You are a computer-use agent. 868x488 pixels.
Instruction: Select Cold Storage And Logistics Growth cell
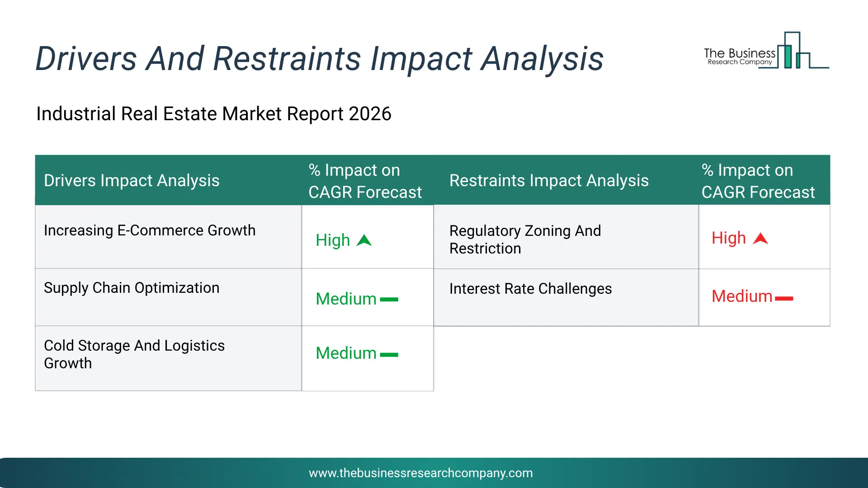(x=168, y=358)
